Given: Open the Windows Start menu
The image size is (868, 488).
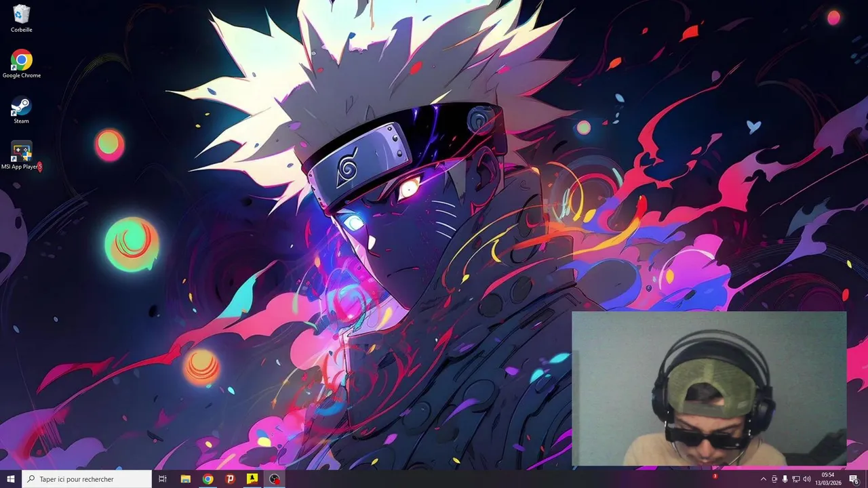Looking at the screenshot, I should (11, 479).
